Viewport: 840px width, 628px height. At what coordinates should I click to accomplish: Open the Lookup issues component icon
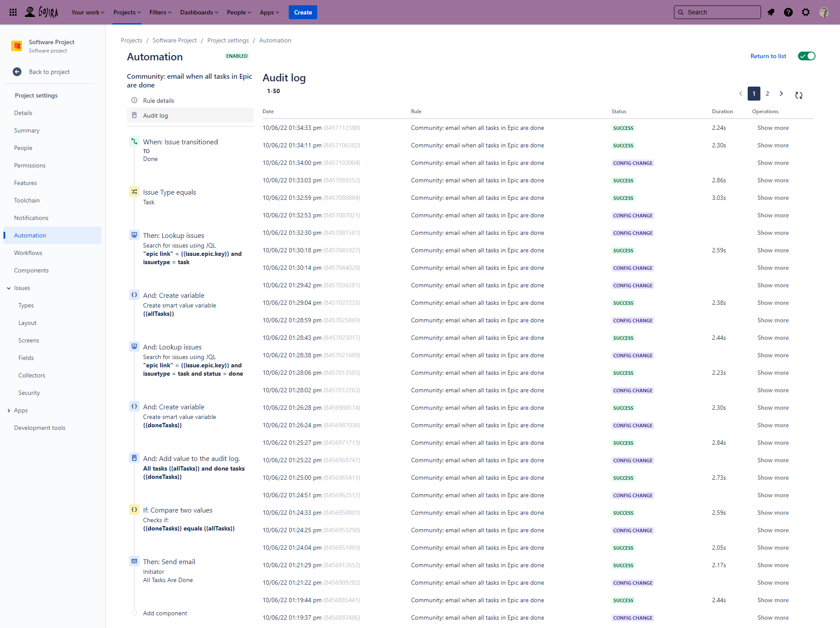(x=134, y=235)
